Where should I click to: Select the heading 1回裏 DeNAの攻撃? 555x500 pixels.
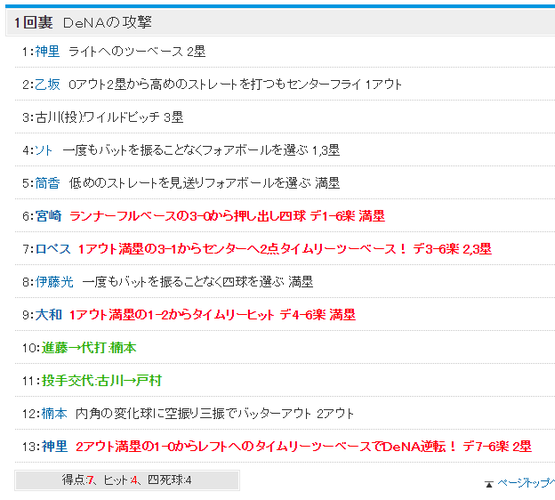83,23
